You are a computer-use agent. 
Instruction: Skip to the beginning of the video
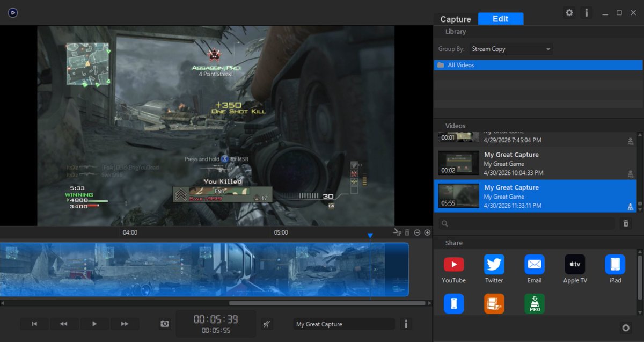pyautogui.click(x=34, y=324)
